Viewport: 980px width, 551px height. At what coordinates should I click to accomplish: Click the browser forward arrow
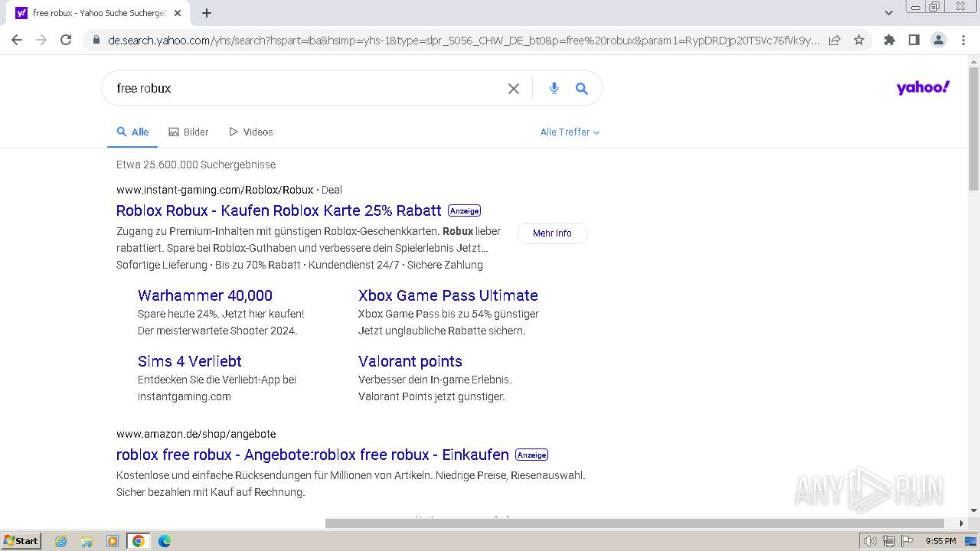41,40
